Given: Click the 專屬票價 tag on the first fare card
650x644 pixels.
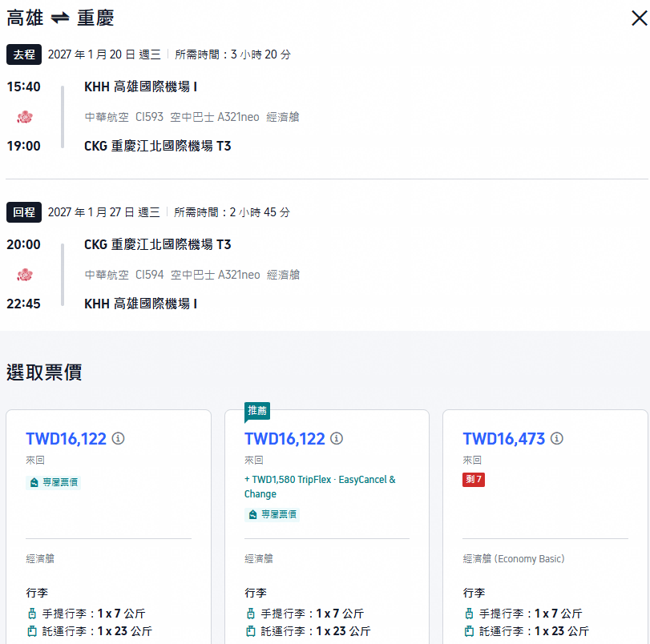Looking at the screenshot, I should tap(53, 482).
